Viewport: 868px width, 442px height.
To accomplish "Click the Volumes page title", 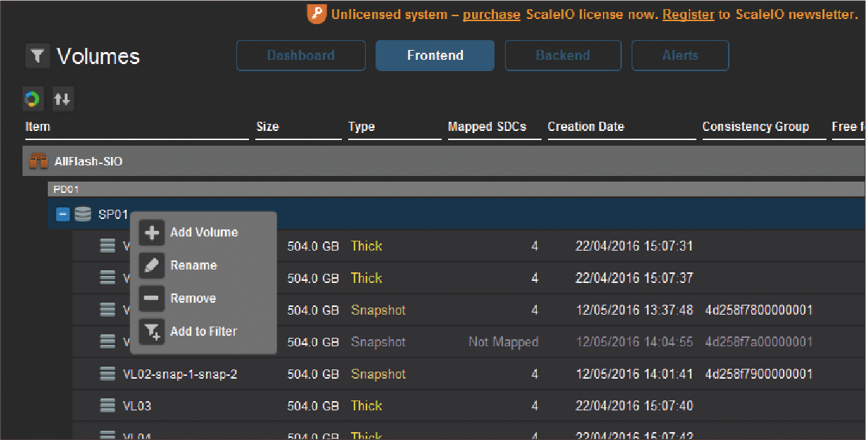I will 98,57.
